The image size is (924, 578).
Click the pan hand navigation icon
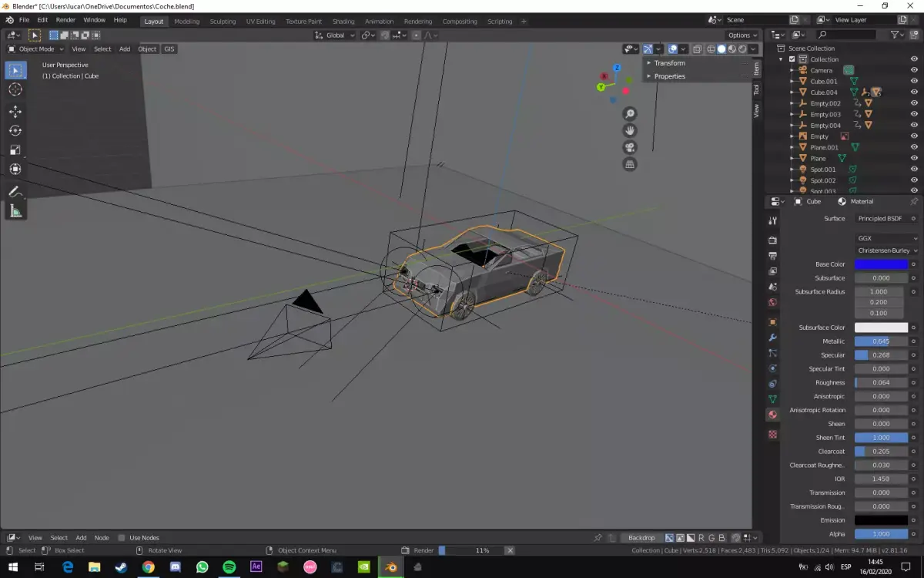click(x=630, y=131)
